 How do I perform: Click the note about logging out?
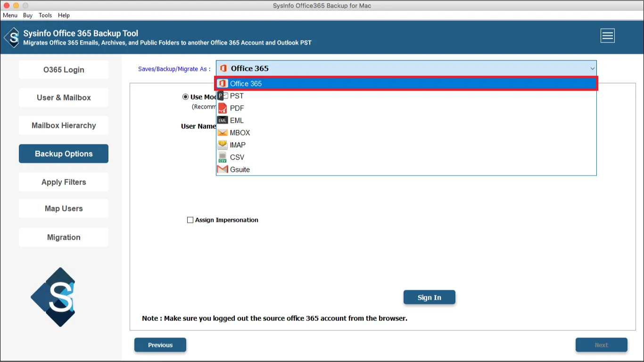[274, 319]
